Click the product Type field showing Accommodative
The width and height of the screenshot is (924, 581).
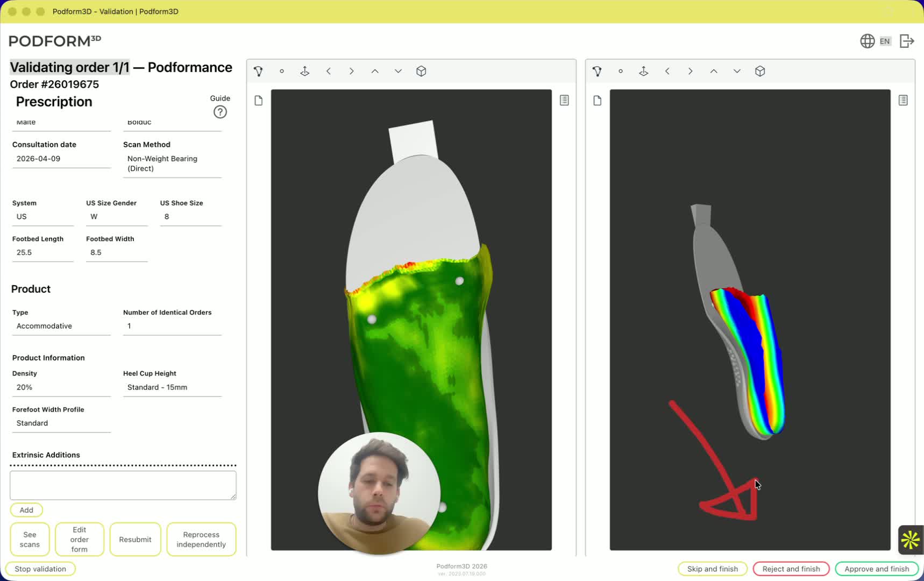point(61,326)
